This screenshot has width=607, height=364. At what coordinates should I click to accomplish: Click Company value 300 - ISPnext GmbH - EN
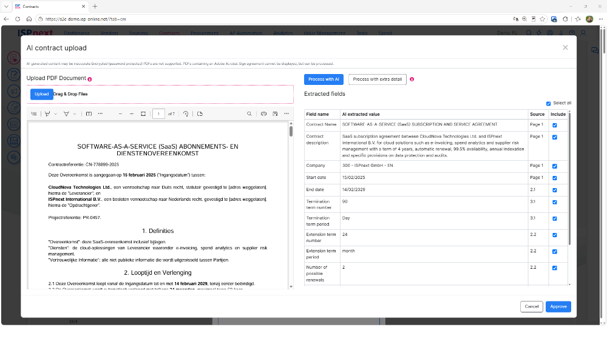tap(367, 166)
